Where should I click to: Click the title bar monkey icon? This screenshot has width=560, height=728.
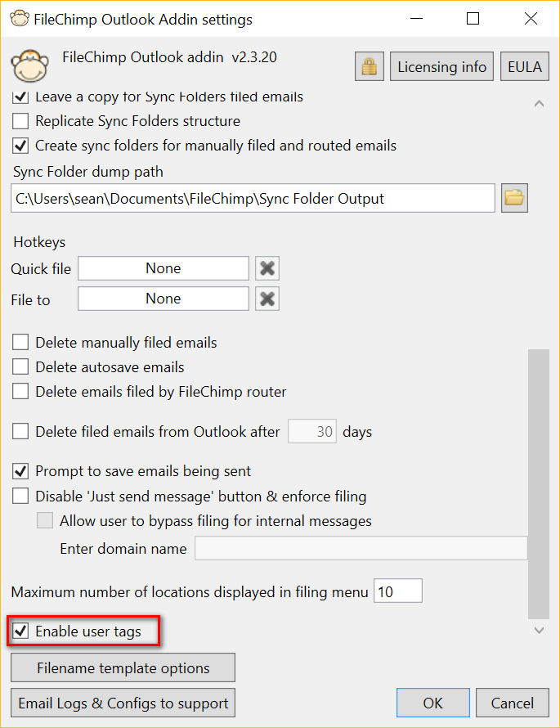coord(19,19)
